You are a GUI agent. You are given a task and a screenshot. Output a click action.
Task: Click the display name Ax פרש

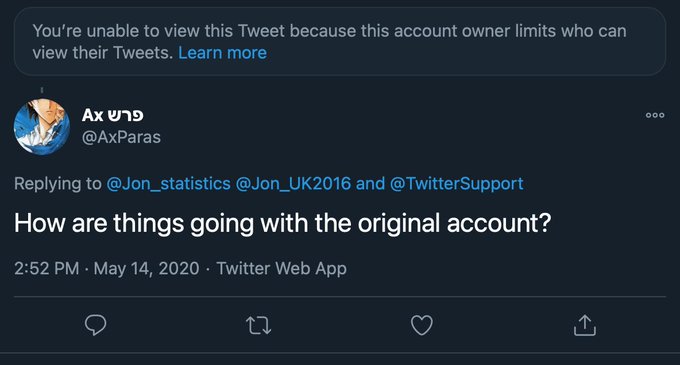pos(112,115)
